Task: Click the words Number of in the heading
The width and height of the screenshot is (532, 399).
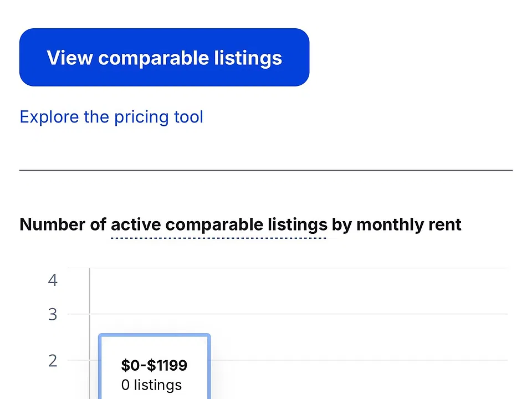Action: pos(63,224)
